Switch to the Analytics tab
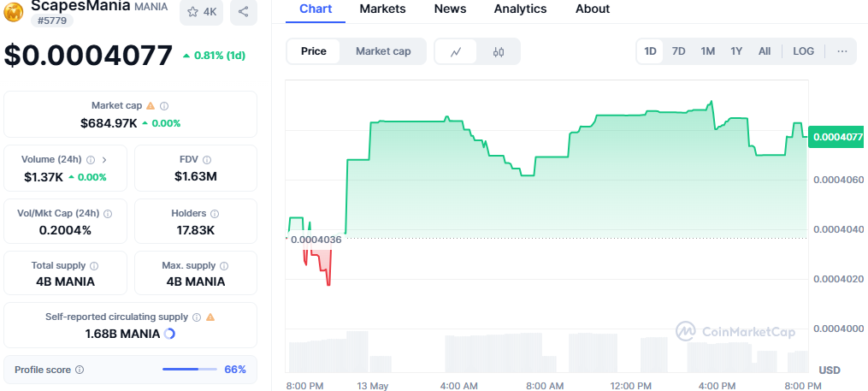 (x=520, y=9)
